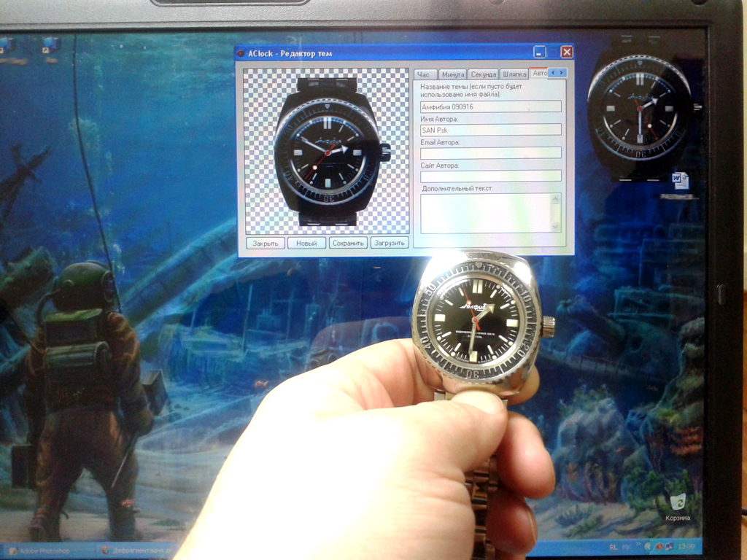Close the AClock theme editor window

click(566, 52)
